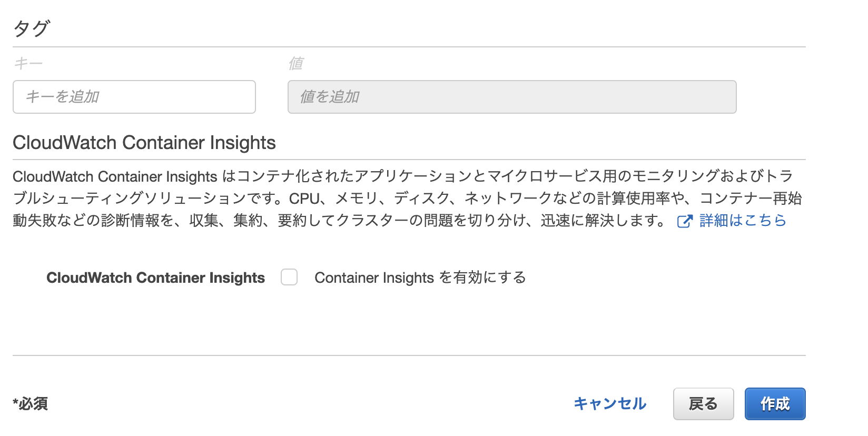The height and width of the screenshot is (436, 868).
Task: Click the 値 column label
Action: (295, 64)
